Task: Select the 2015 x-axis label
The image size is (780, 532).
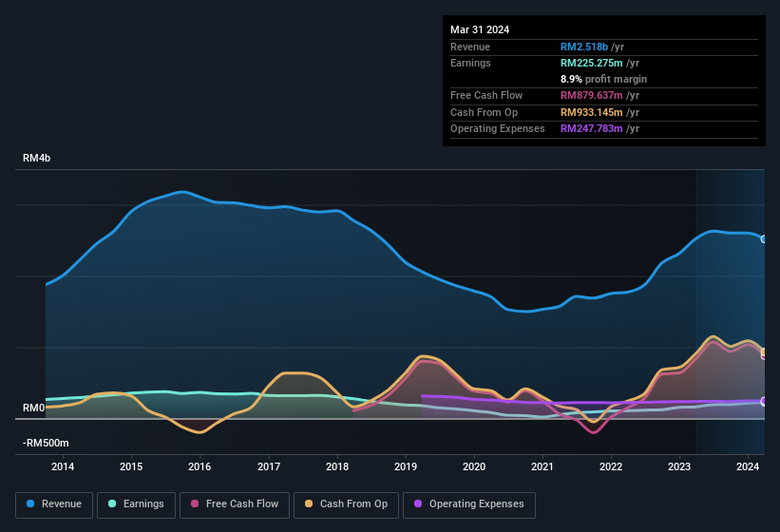Action: pos(131,466)
